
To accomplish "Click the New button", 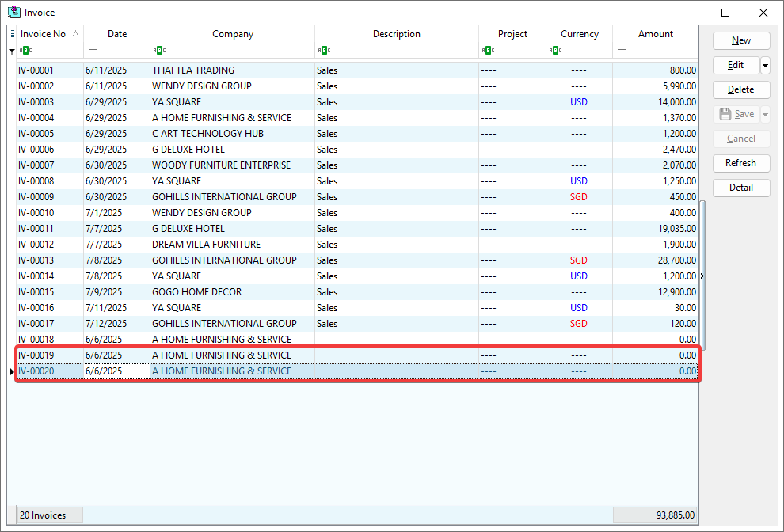I will (741, 40).
